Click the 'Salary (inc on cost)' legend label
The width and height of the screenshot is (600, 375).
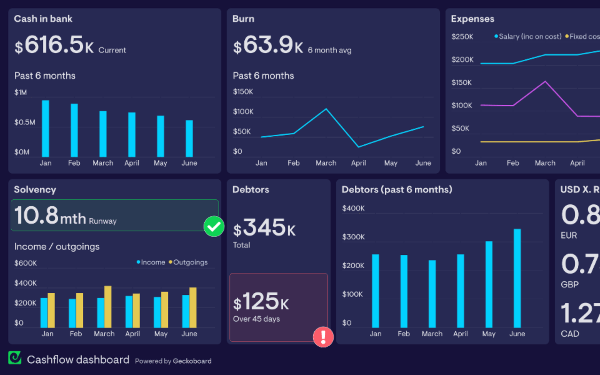coord(530,36)
